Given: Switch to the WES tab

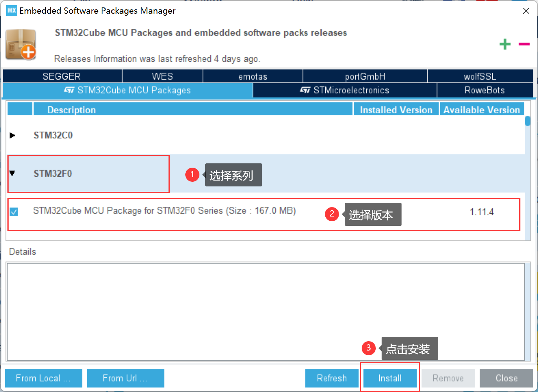Looking at the screenshot, I should tap(162, 76).
